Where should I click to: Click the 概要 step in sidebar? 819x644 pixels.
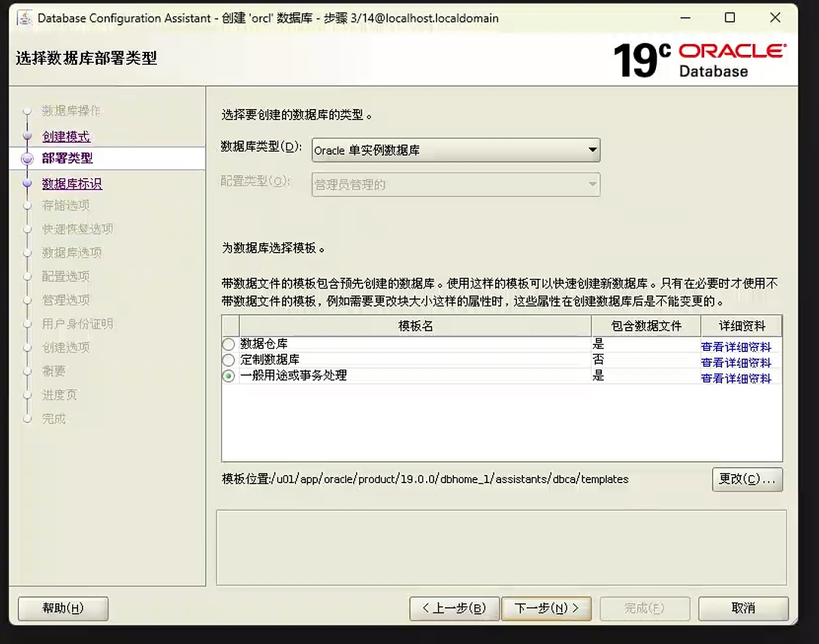coord(54,370)
